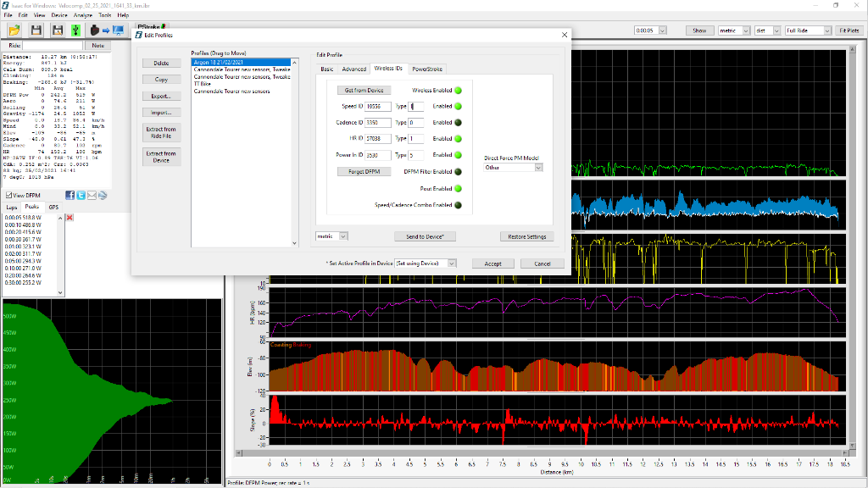The image size is (868, 488).
Task: Toggle the Wireless Enabled green indicator
Action: [459, 90]
